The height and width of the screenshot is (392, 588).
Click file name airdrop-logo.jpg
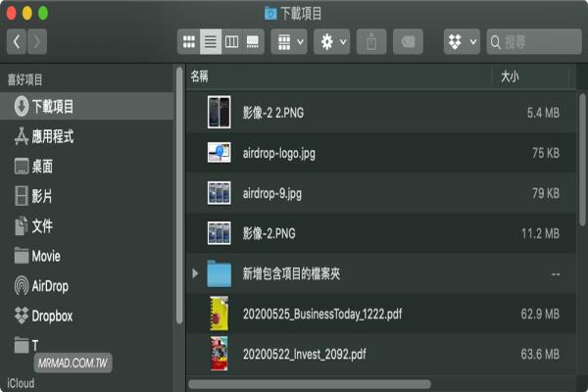click(279, 154)
